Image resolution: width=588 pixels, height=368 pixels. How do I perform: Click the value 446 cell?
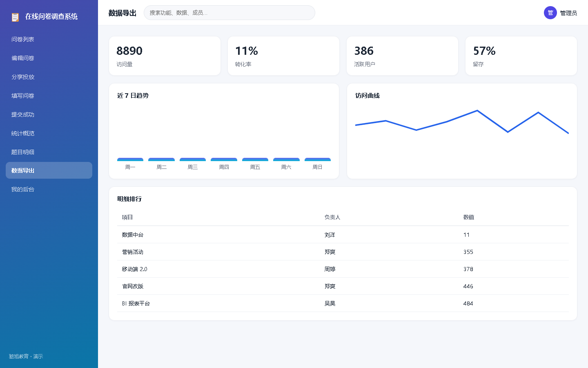pyautogui.click(x=468, y=286)
